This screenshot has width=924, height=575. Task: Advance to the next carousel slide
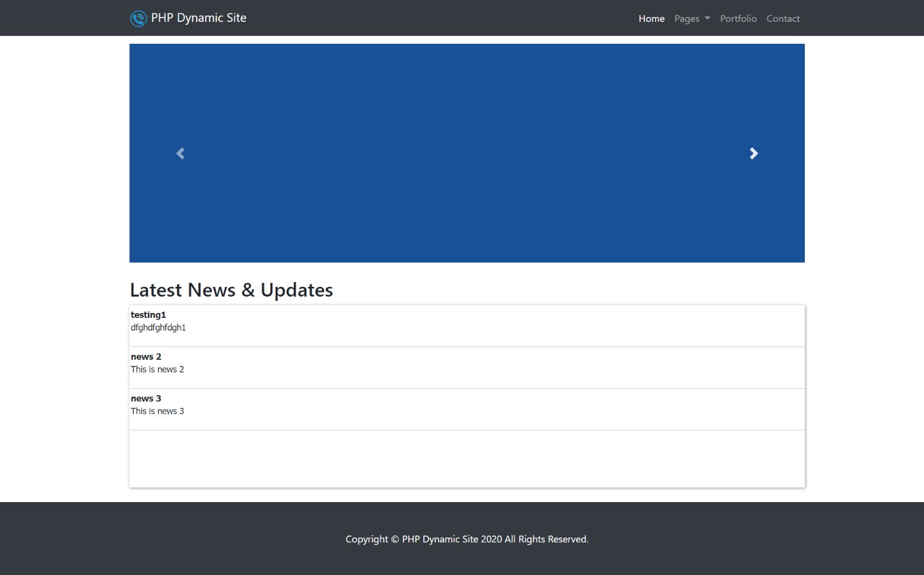tap(754, 153)
